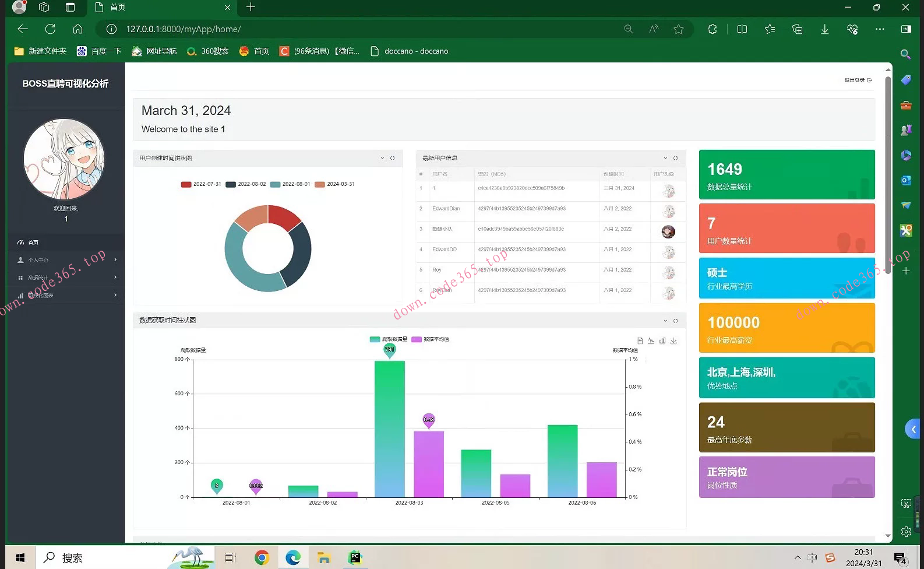Viewport: 924px width, 569px height.
Task: Switch chart to bar view icon
Action: (662, 340)
